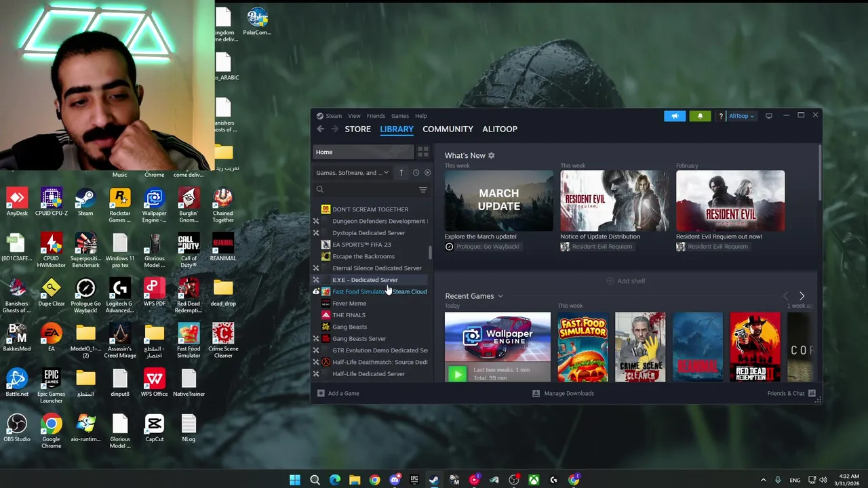
Task: Open Resident Evil Requiem out now! news
Action: click(x=719, y=237)
